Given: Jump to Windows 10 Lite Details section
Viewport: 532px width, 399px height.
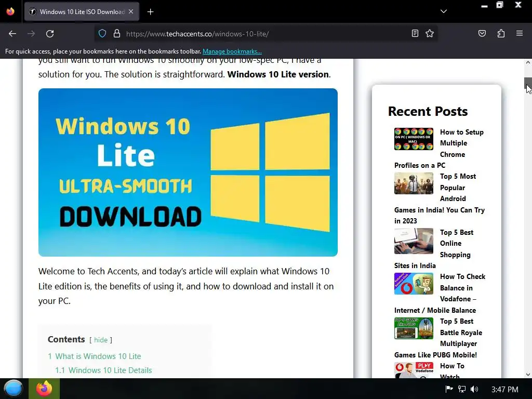Looking at the screenshot, I should tap(103, 370).
